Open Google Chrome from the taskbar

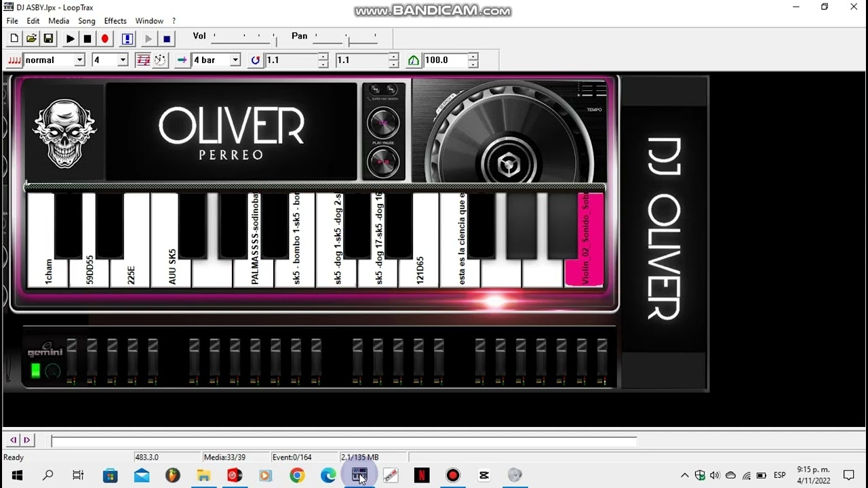[x=297, y=475]
